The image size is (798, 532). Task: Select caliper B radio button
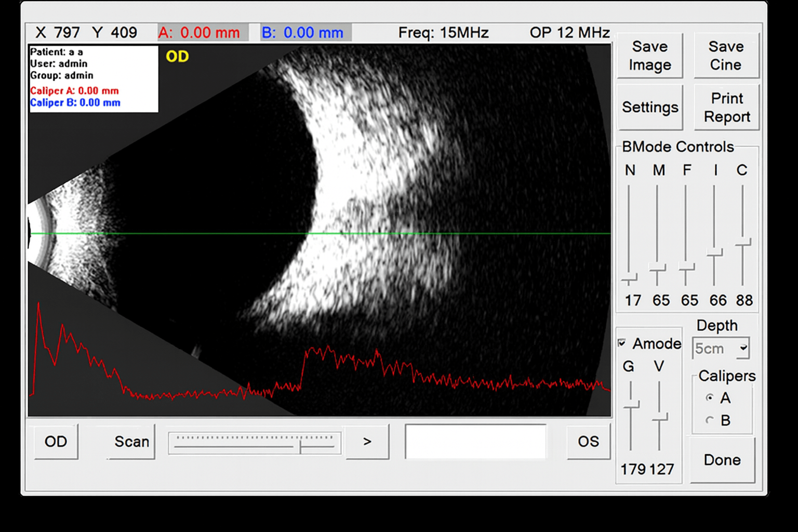pos(710,420)
